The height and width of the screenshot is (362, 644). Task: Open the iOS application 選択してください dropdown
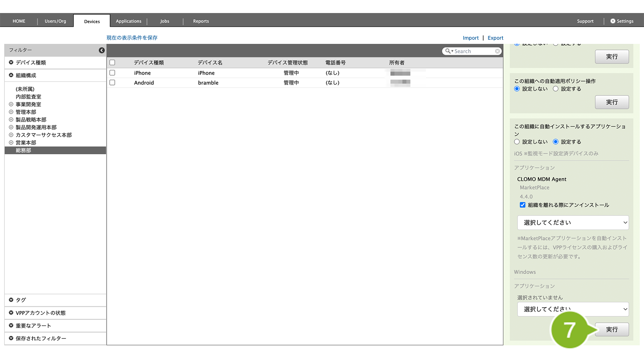coord(573,223)
